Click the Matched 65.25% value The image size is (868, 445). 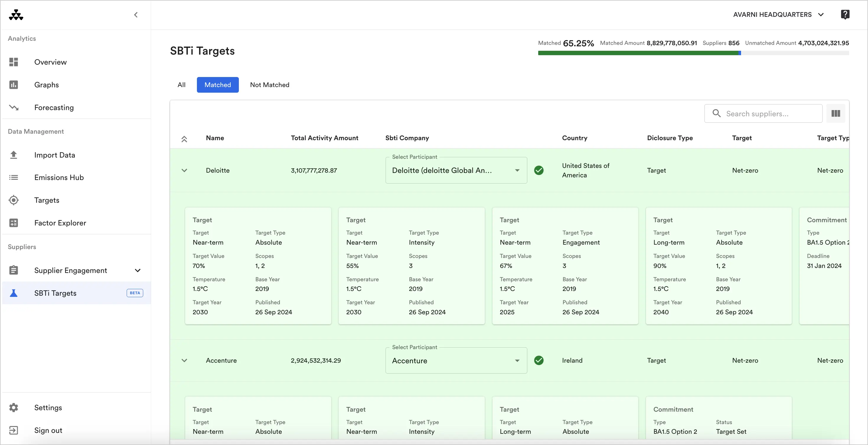[578, 43]
